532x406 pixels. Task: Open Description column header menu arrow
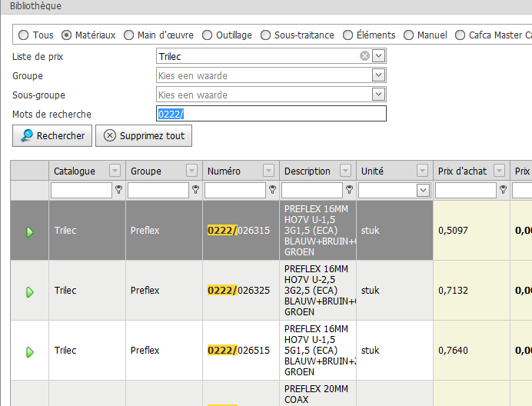345,171
